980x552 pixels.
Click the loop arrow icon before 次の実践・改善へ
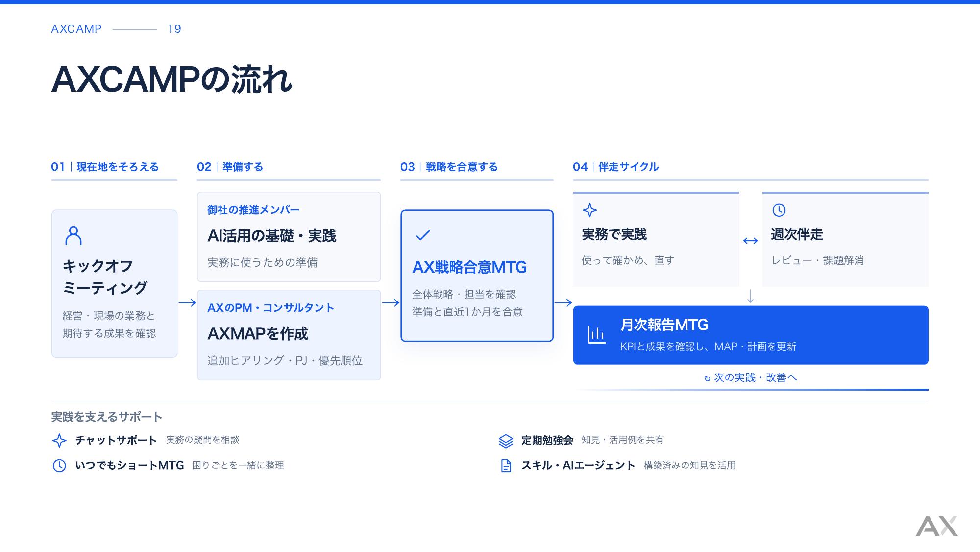(707, 378)
